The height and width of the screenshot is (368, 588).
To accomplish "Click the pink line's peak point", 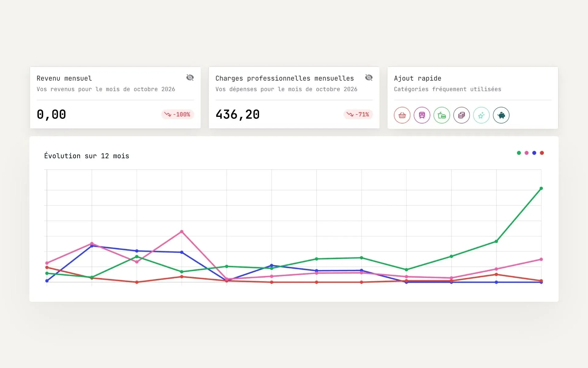I will [x=182, y=232].
